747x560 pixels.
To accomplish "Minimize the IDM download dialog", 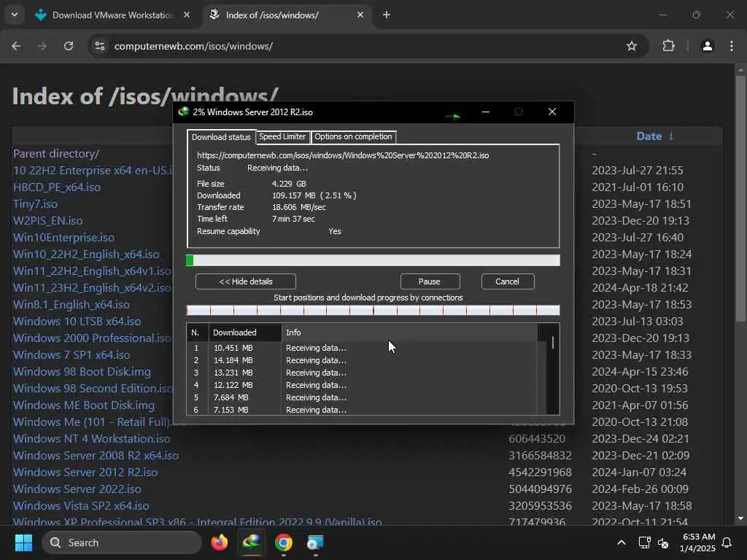I will [x=485, y=112].
